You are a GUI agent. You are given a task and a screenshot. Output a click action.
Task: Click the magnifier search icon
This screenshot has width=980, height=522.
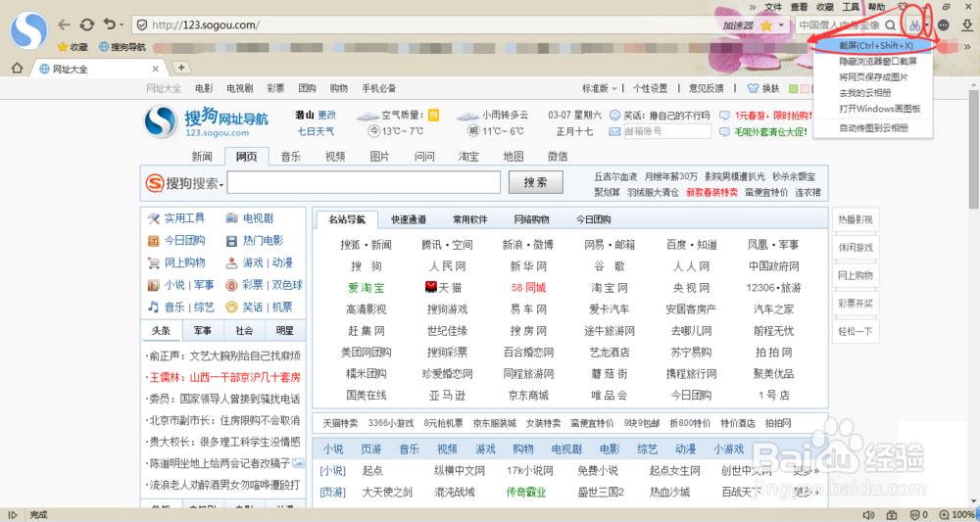point(890,25)
